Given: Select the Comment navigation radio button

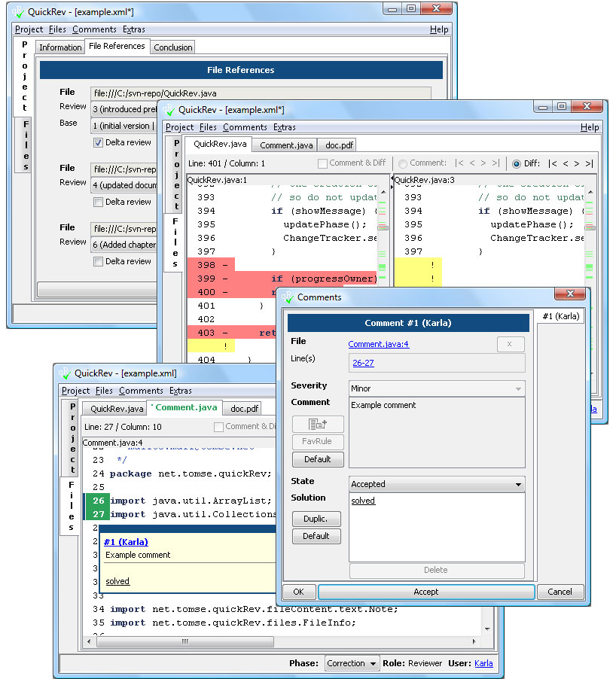Looking at the screenshot, I should pos(403,163).
